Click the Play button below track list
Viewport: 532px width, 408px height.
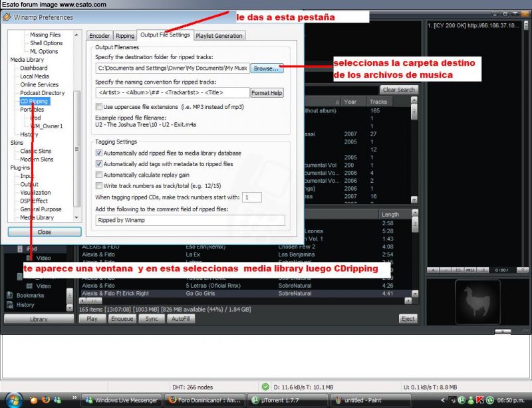(x=92, y=318)
